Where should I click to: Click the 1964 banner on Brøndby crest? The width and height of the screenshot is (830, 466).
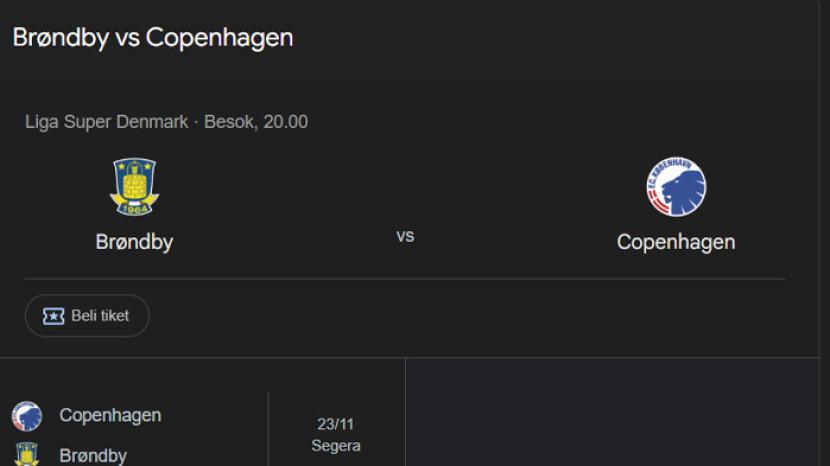click(133, 208)
